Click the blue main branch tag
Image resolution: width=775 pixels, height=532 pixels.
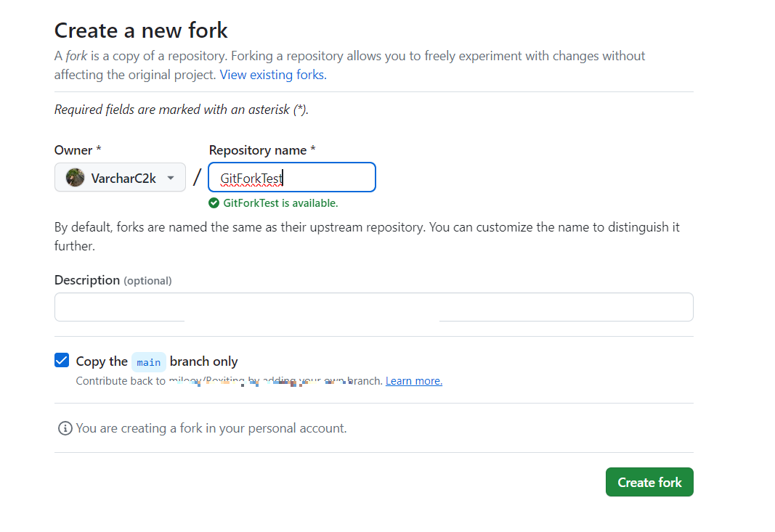click(x=149, y=361)
